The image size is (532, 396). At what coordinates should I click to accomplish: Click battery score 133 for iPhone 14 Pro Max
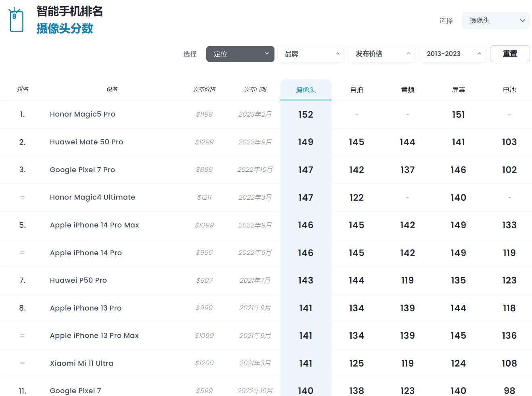pyautogui.click(x=509, y=225)
